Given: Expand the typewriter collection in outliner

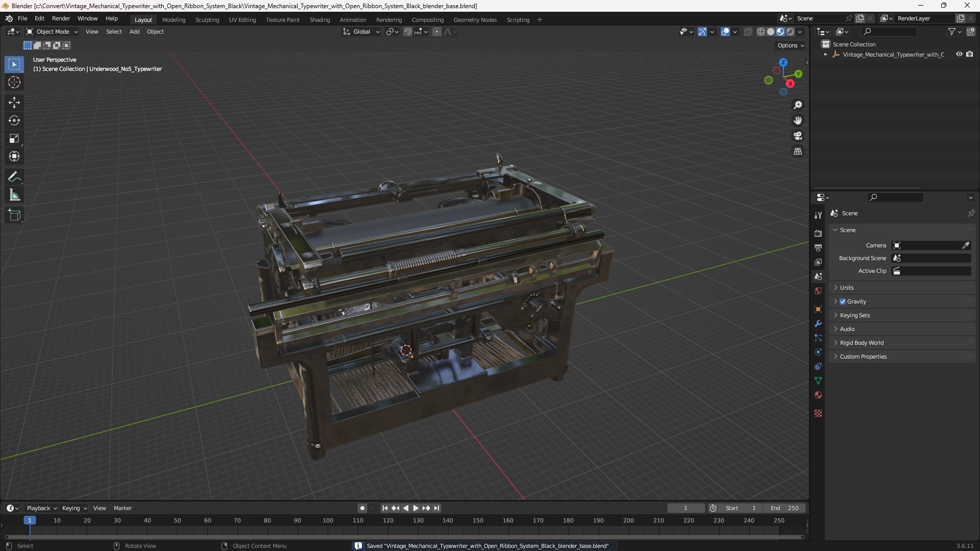Looking at the screenshot, I should (825, 55).
